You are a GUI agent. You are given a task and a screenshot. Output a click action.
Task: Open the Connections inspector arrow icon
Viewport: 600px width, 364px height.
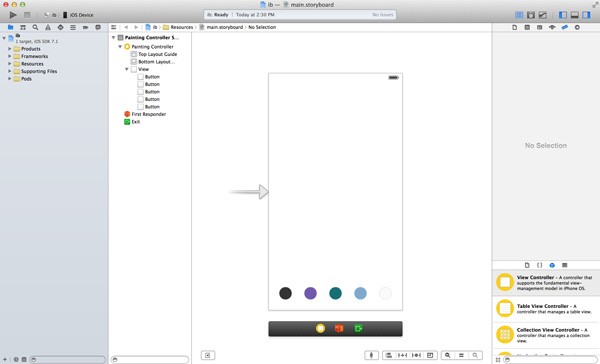point(577,28)
